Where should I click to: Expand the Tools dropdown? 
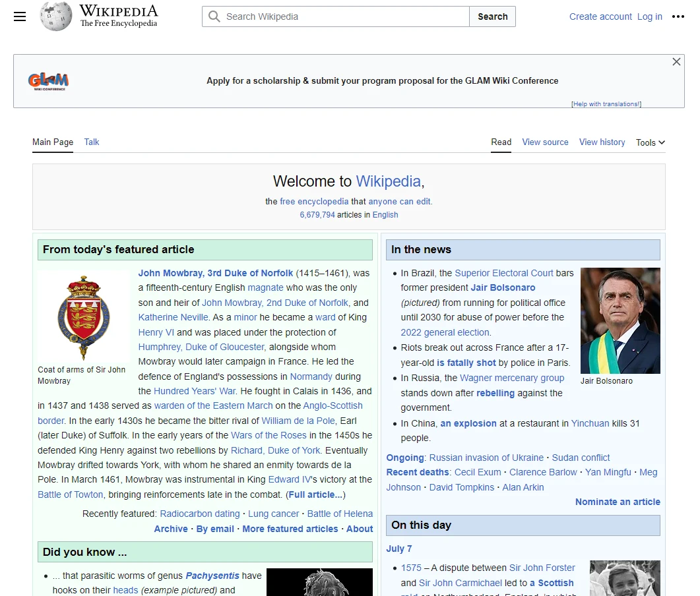[651, 142]
